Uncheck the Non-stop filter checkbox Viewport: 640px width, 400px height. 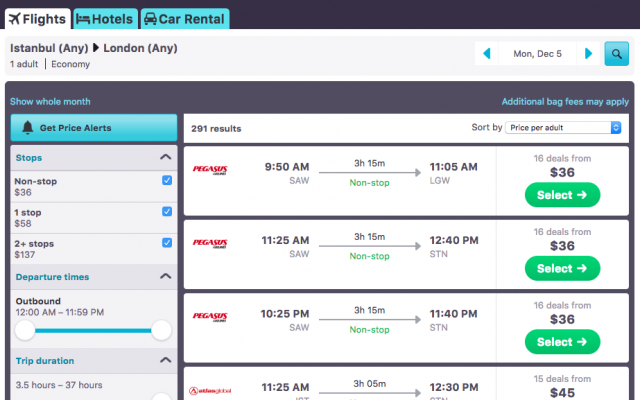[167, 180]
